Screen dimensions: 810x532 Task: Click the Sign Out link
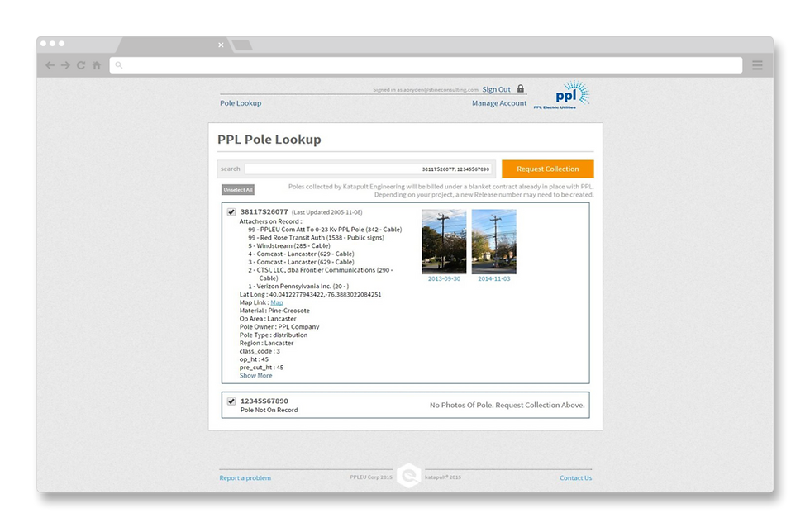[x=496, y=89]
